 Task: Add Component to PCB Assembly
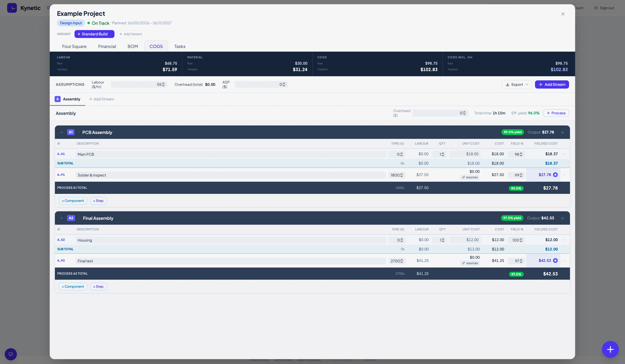pos(73,201)
